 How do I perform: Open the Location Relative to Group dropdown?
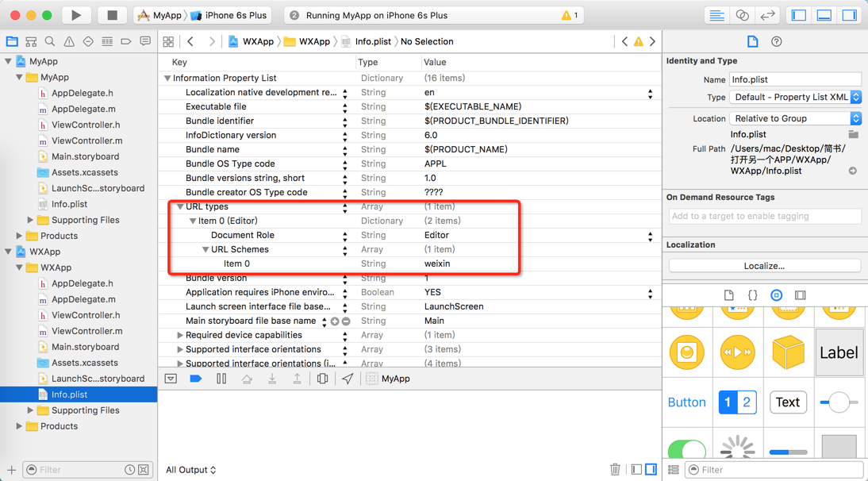(796, 118)
